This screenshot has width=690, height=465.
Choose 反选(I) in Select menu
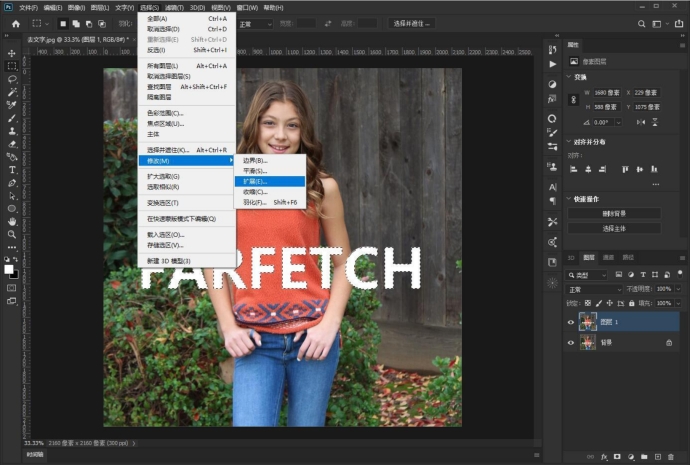[187, 50]
